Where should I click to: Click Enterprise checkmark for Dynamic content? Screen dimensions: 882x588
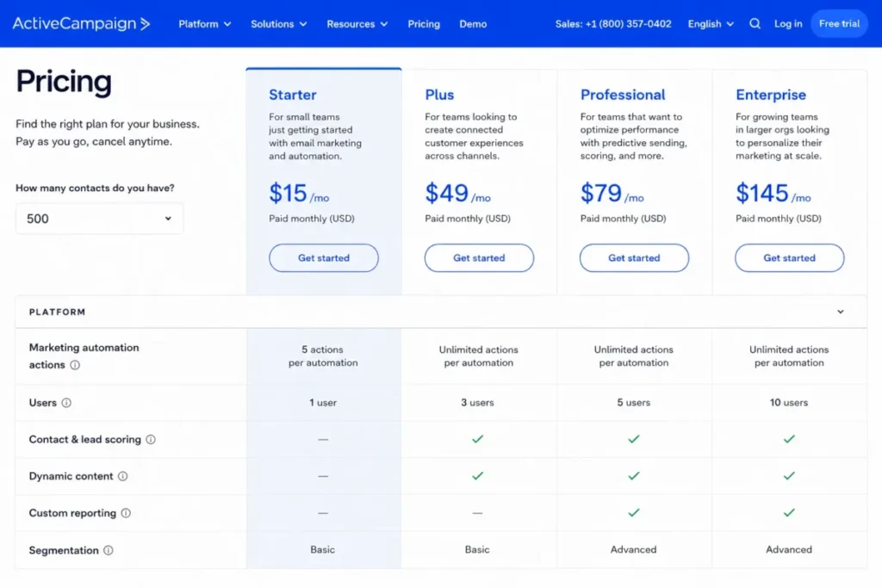[x=789, y=476]
